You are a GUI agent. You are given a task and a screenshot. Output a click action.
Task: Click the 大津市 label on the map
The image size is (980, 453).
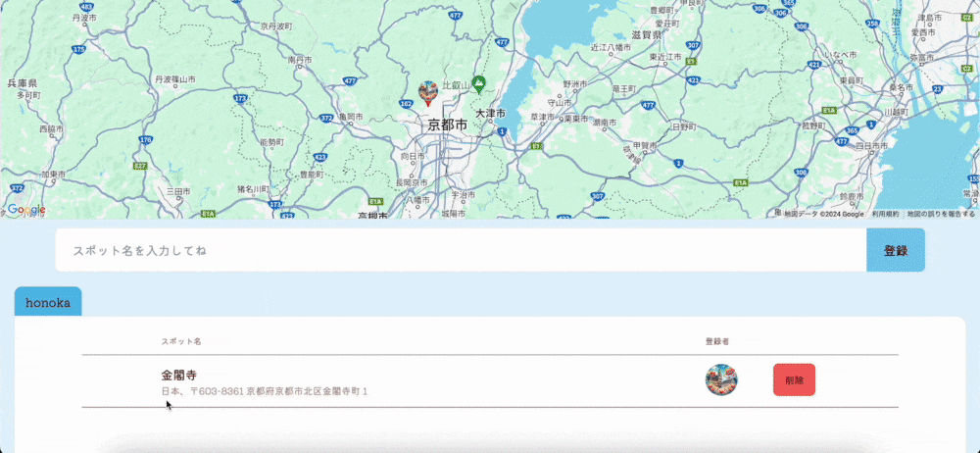(491, 114)
